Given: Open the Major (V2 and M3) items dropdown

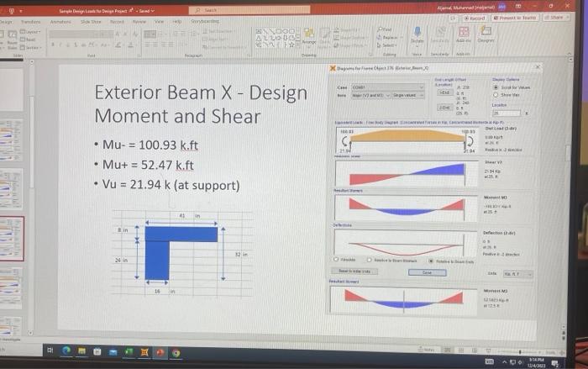Looking at the screenshot, I should coord(371,95).
